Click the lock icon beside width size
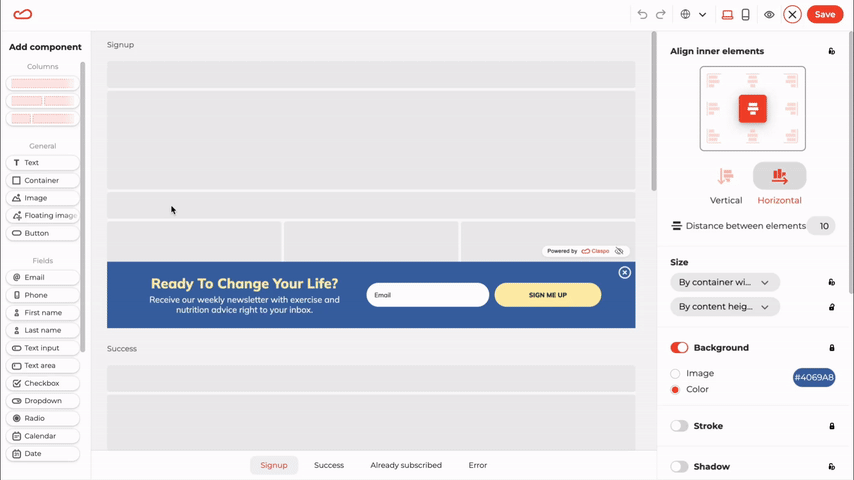 (832, 282)
